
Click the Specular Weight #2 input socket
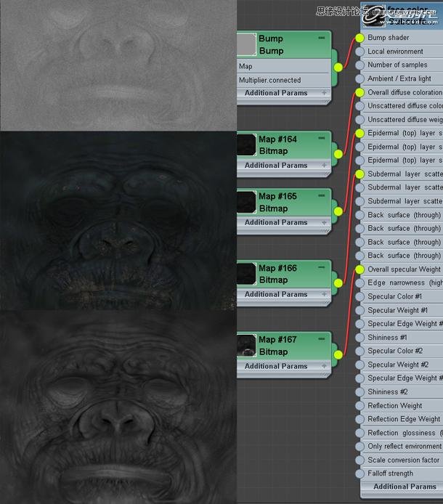(x=359, y=365)
